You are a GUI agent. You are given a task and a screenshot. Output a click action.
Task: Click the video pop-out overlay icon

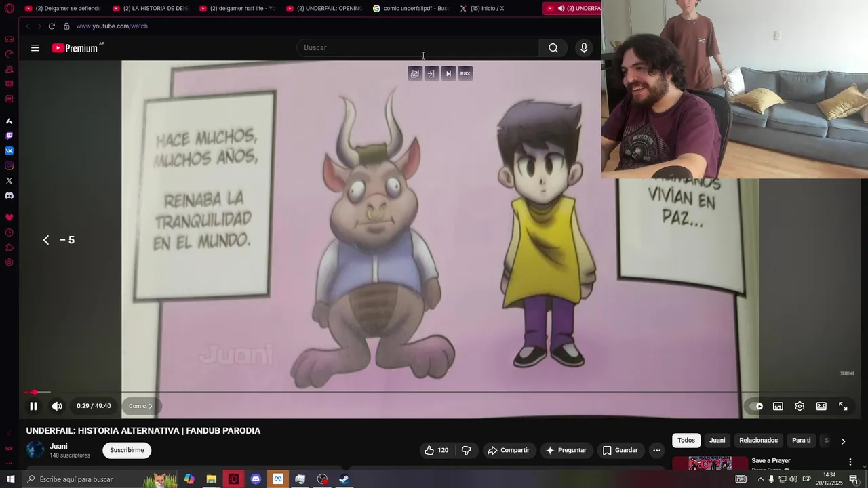(415, 73)
